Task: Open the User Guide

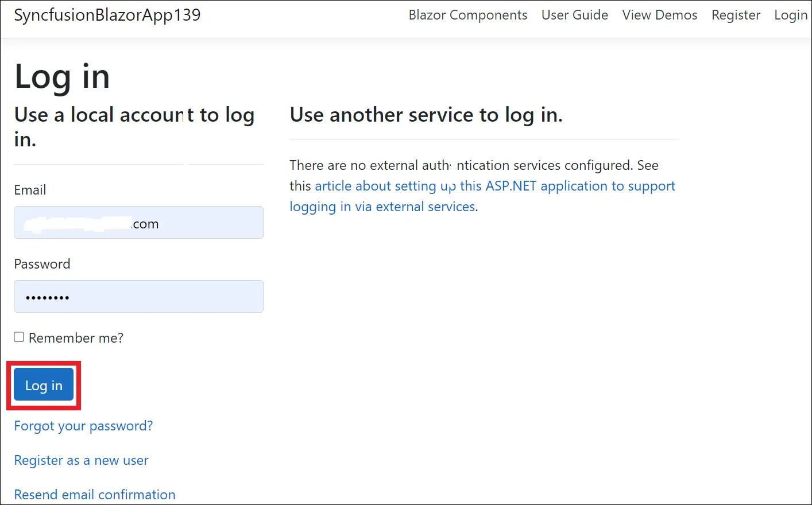Action: [x=574, y=15]
